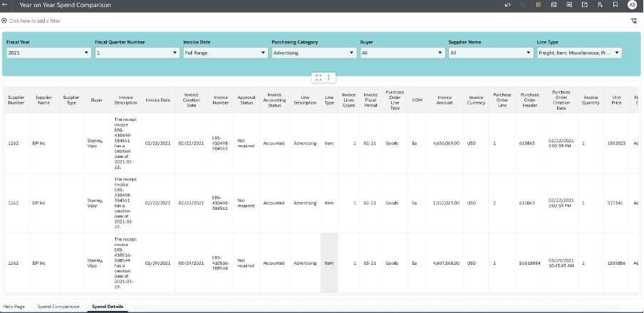Screen dimensions: 644x313
Task: Click highlighted Item cell in third row
Action: pyautogui.click(x=329, y=263)
